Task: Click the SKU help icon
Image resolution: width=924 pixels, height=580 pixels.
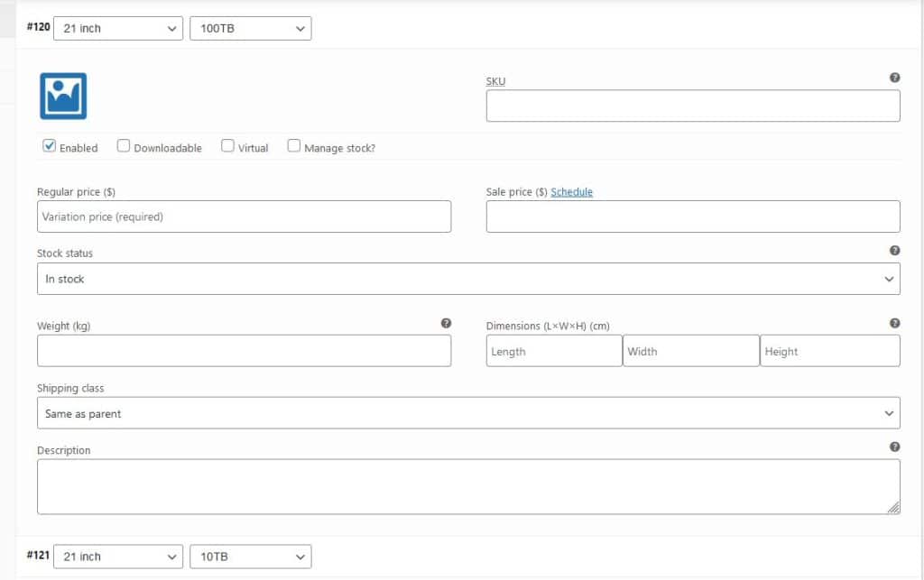Action: pyautogui.click(x=895, y=78)
